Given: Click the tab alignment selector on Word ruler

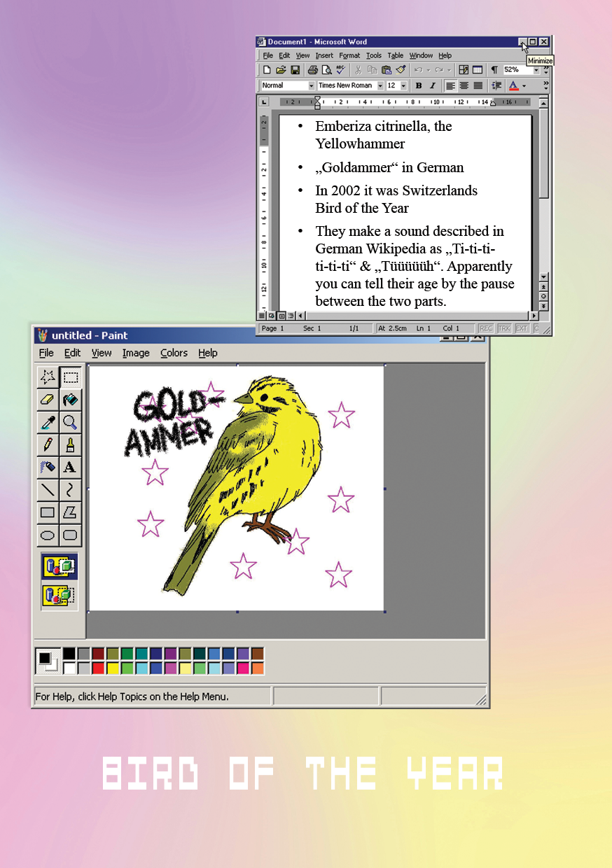Looking at the screenshot, I should 263,102.
